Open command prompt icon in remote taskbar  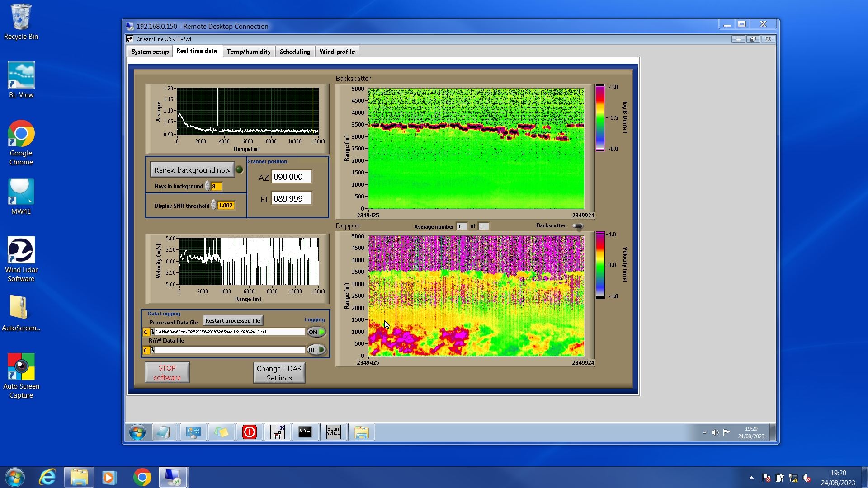(305, 432)
